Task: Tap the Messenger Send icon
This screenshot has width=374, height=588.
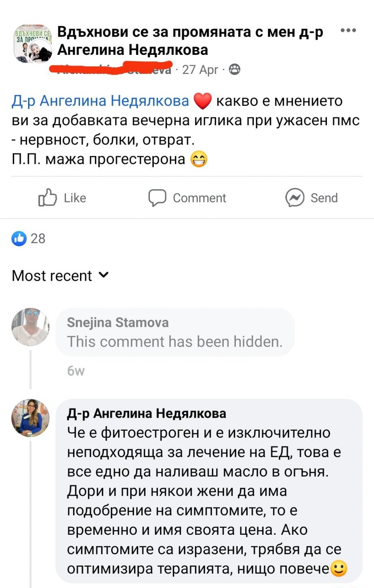Action: point(295,198)
